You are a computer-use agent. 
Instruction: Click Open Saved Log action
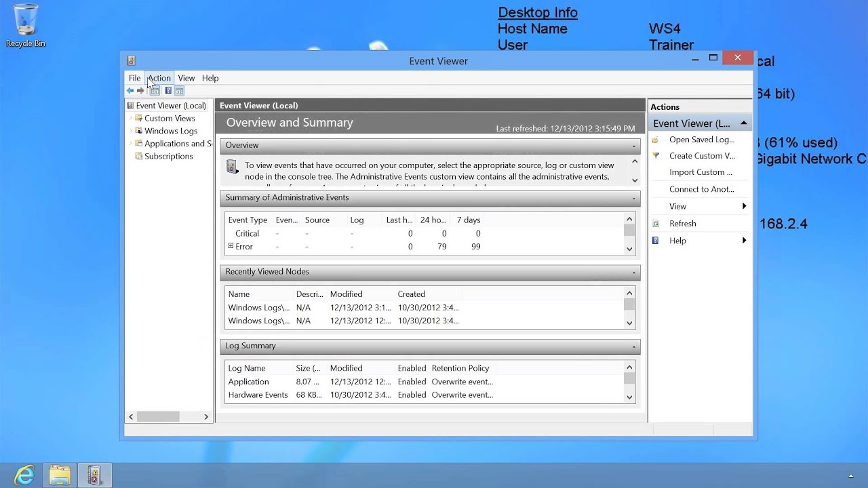(702, 140)
